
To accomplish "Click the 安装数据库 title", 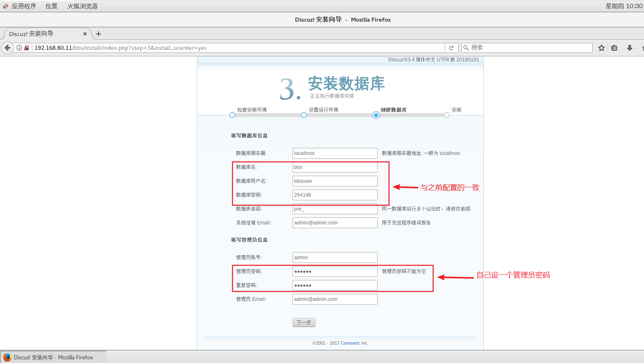I will coord(347,84).
